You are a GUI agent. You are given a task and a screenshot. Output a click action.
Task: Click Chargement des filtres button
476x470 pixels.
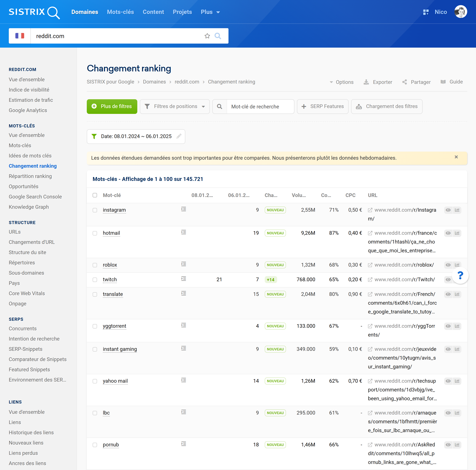[x=386, y=107]
